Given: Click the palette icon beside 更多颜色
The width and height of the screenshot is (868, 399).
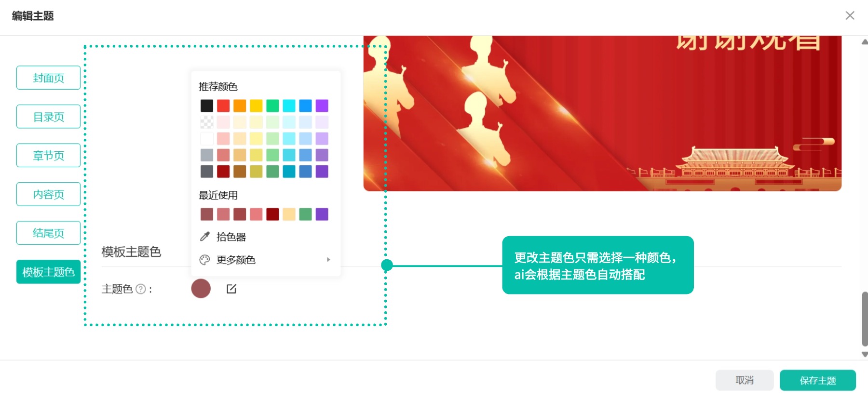Looking at the screenshot, I should click(x=205, y=260).
